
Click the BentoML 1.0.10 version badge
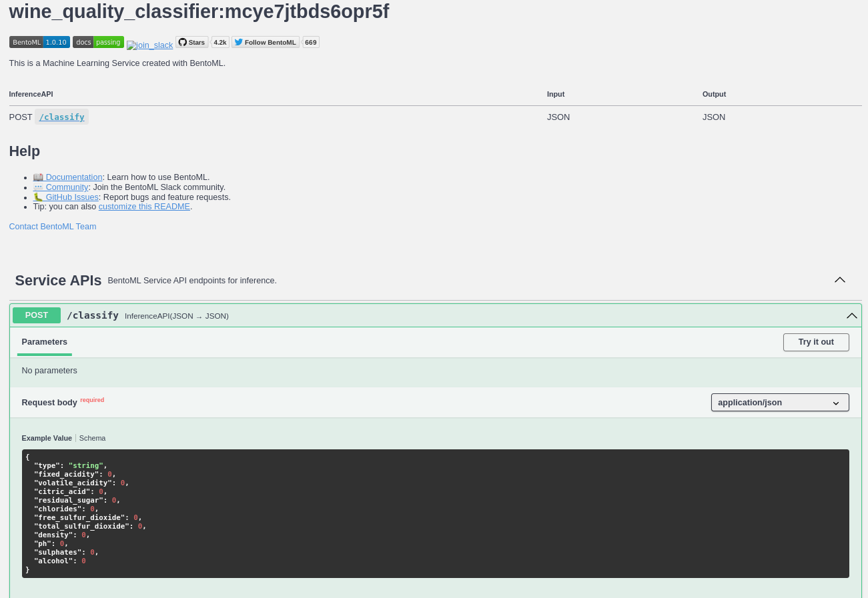(39, 42)
